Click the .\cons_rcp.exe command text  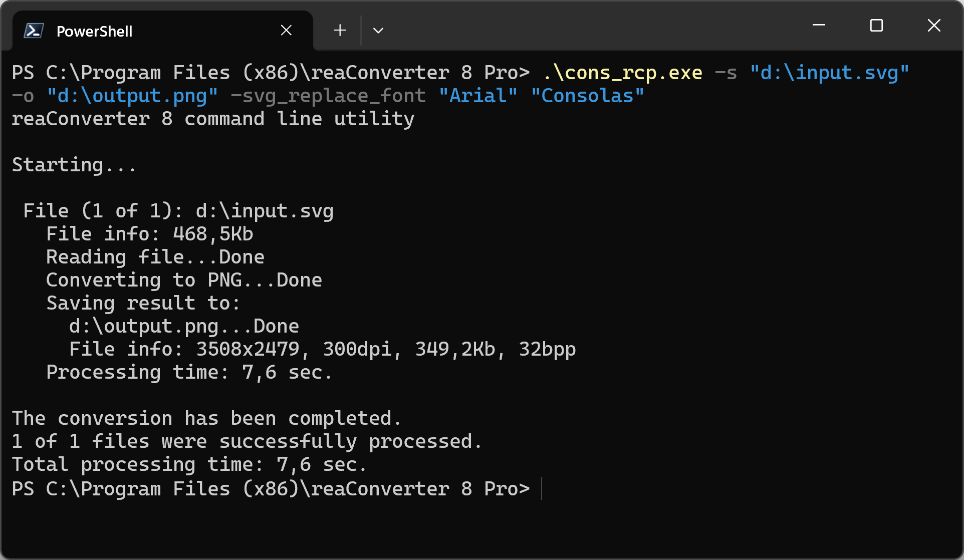pyautogui.click(x=623, y=73)
